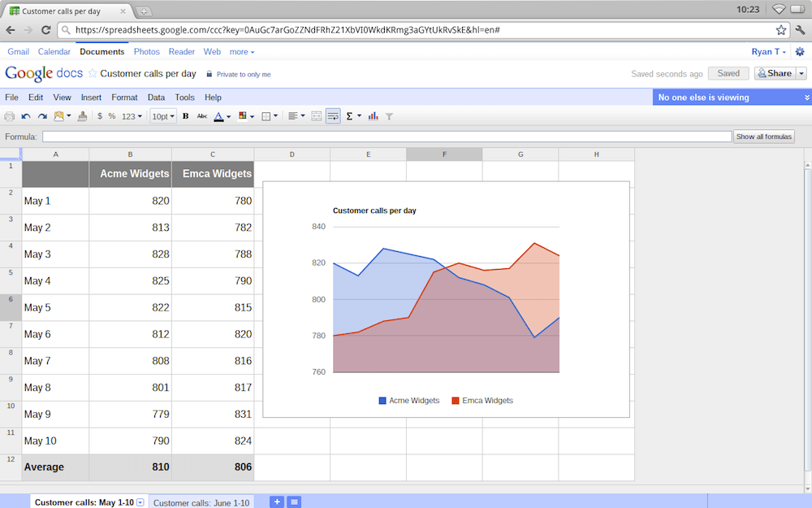
Task: Click the text color A icon
Action: pyautogui.click(x=218, y=116)
